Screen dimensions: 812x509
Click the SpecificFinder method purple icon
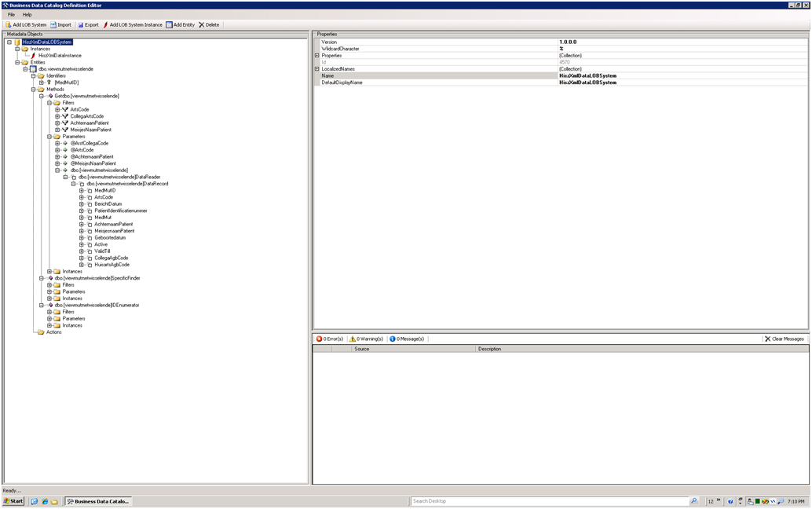[x=50, y=278]
